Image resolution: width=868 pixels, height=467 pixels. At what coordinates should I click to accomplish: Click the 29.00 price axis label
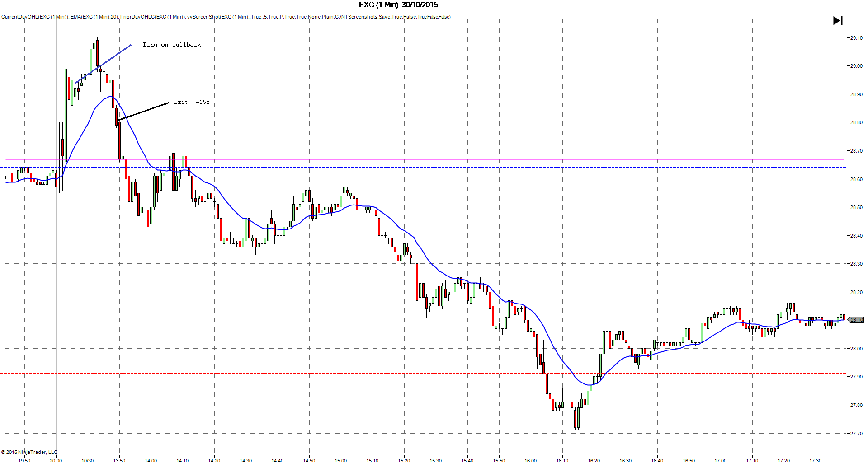tap(856, 66)
